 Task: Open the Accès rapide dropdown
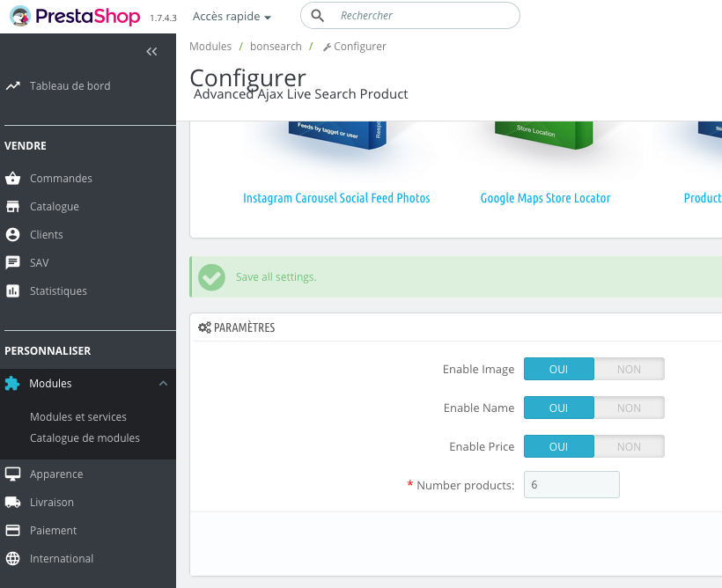(232, 16)
